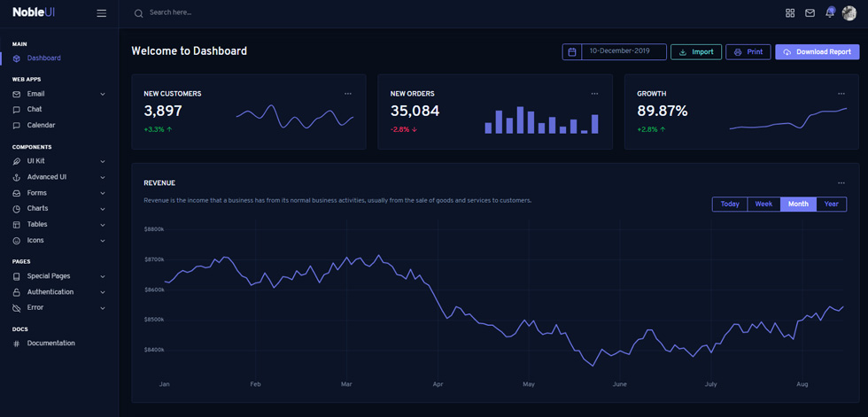Viewport: 868px width, 417px height.
Task: Click the Dashboard cube icon
Action: 17,58
